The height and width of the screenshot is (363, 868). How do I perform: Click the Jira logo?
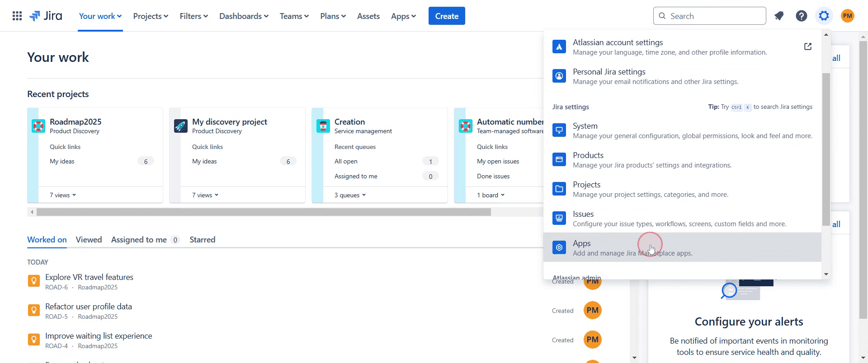coord(46,16)
